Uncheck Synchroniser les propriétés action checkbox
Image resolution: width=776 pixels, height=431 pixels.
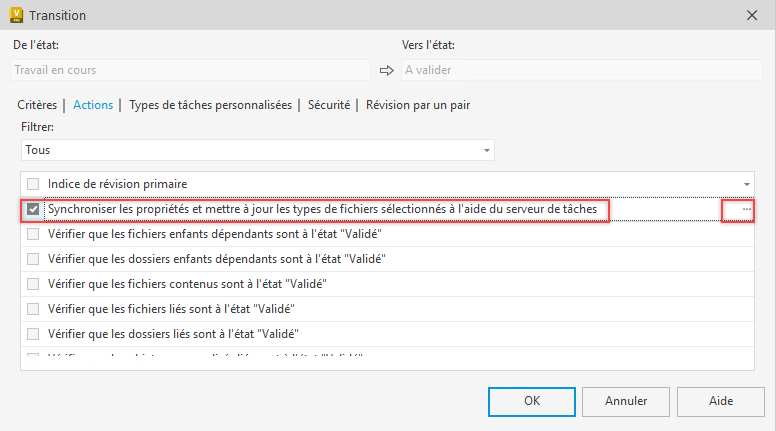click(34, 210)
